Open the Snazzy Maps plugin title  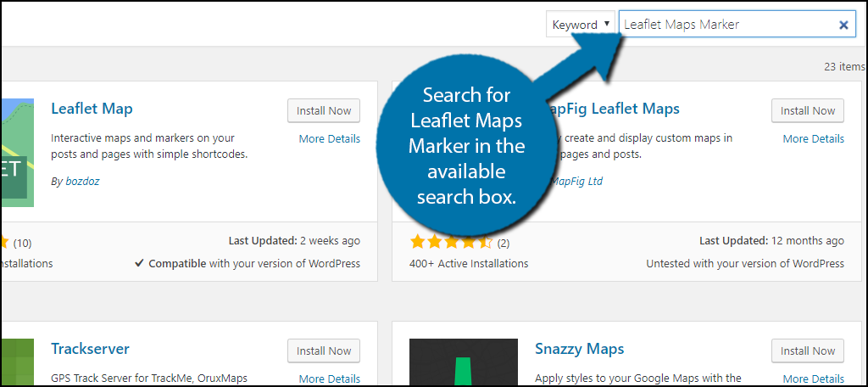click(x=580, y=349)
